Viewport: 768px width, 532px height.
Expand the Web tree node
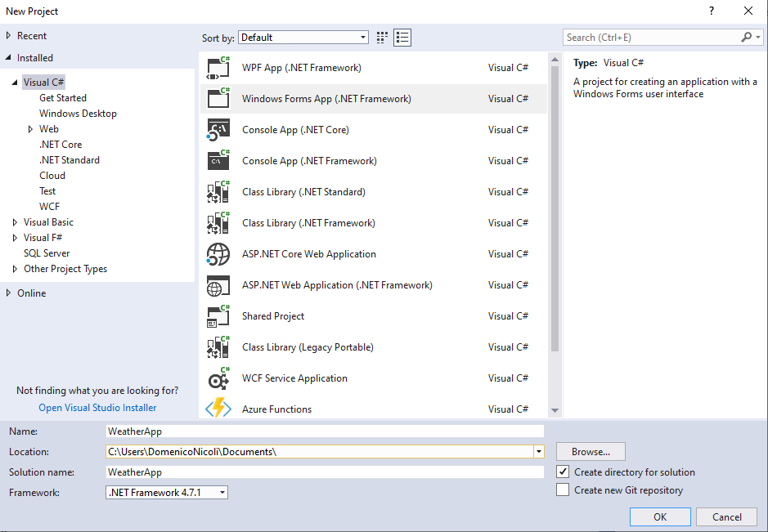30,129
